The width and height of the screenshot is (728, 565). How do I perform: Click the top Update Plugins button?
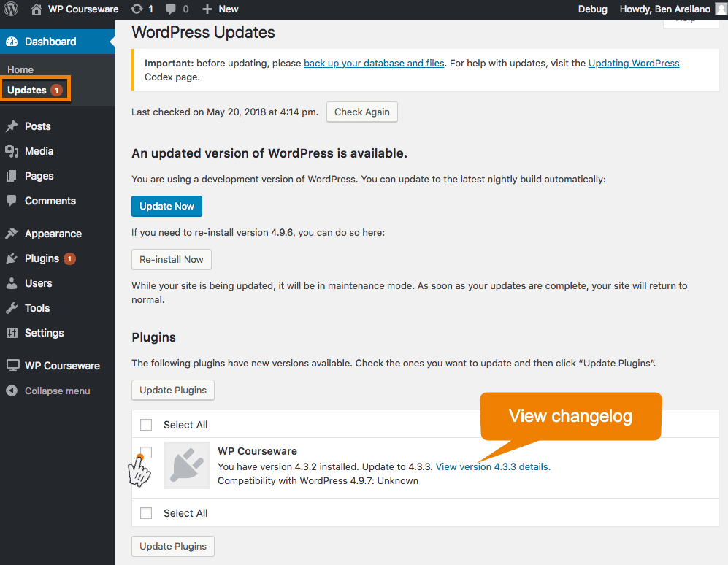(x=173, y=390)
